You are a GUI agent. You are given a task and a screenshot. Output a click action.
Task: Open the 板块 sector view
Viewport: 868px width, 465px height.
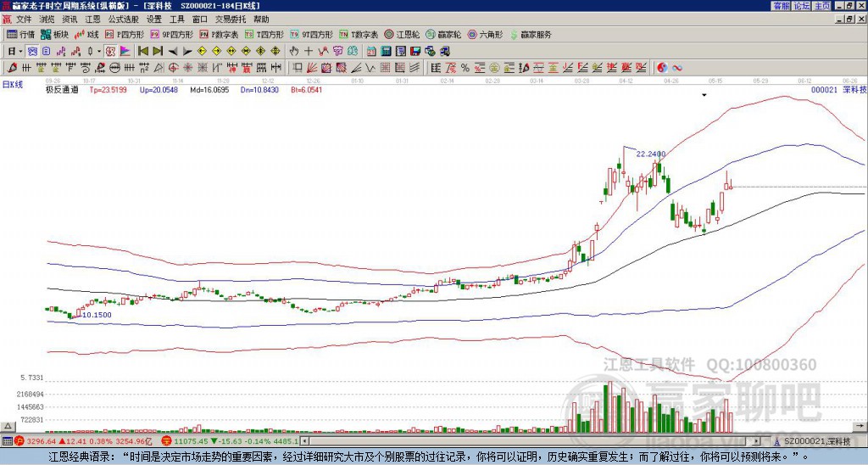tap(55, 34)
